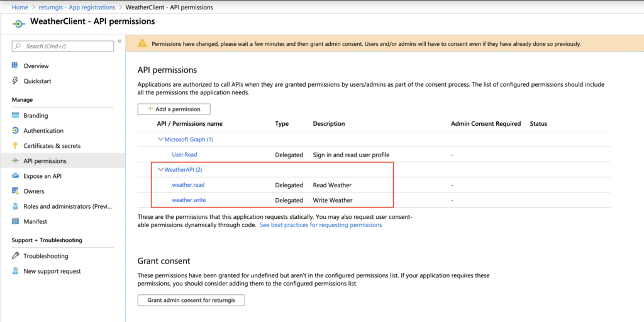Open the Manifest editor
The width and height of the screenshot is (644, 322).
(35, 221)
